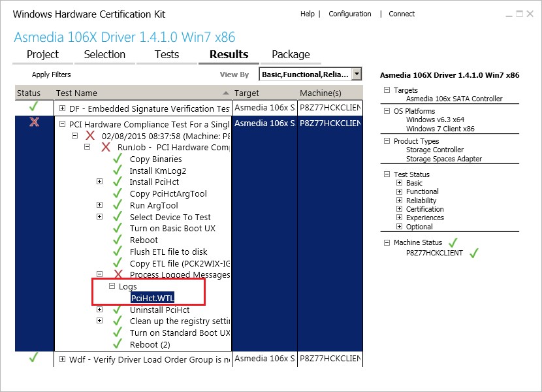Viewport: 542px width, 392px height.
Task: Collapse the Test Status section
Action: coord(387,174)
